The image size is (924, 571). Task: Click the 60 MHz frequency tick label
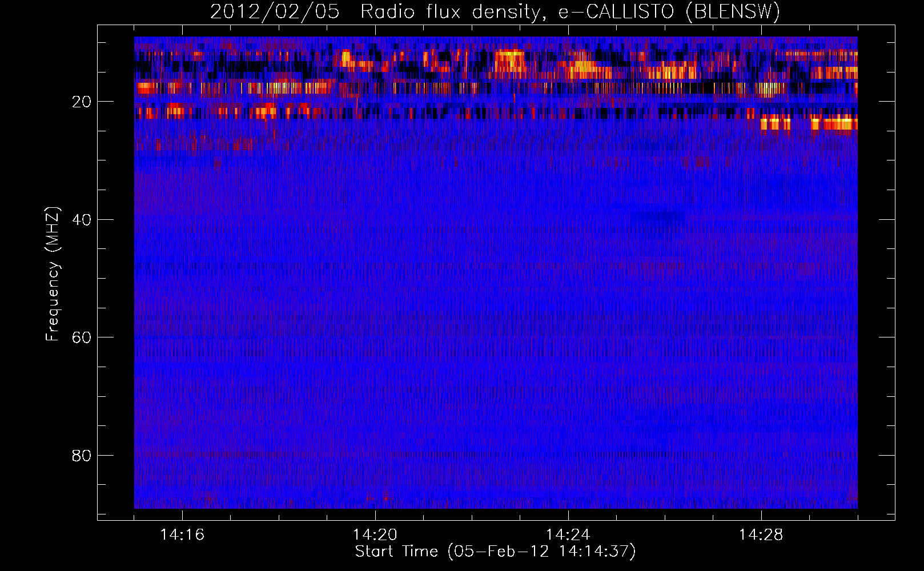(x=82, y=337)
